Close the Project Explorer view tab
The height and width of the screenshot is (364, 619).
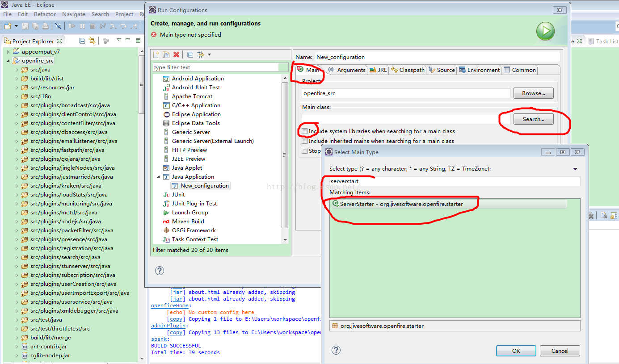(x=59, y=41)
